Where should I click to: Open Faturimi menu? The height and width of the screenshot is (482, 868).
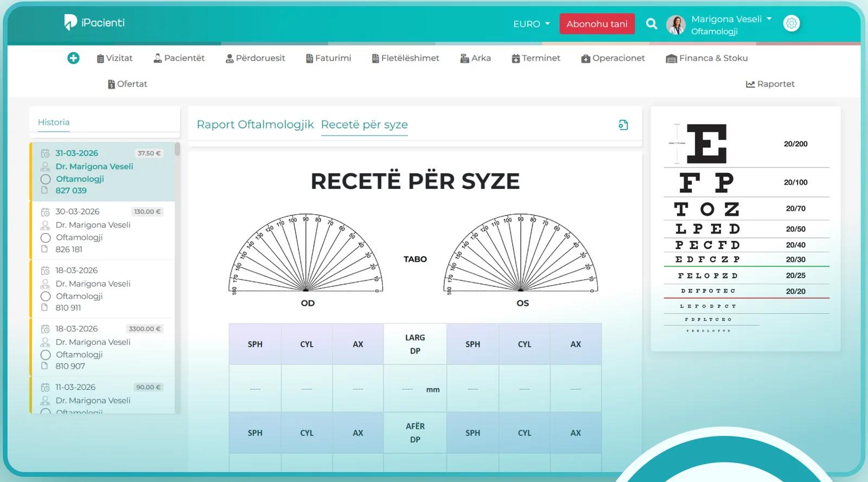click(329, 58)
